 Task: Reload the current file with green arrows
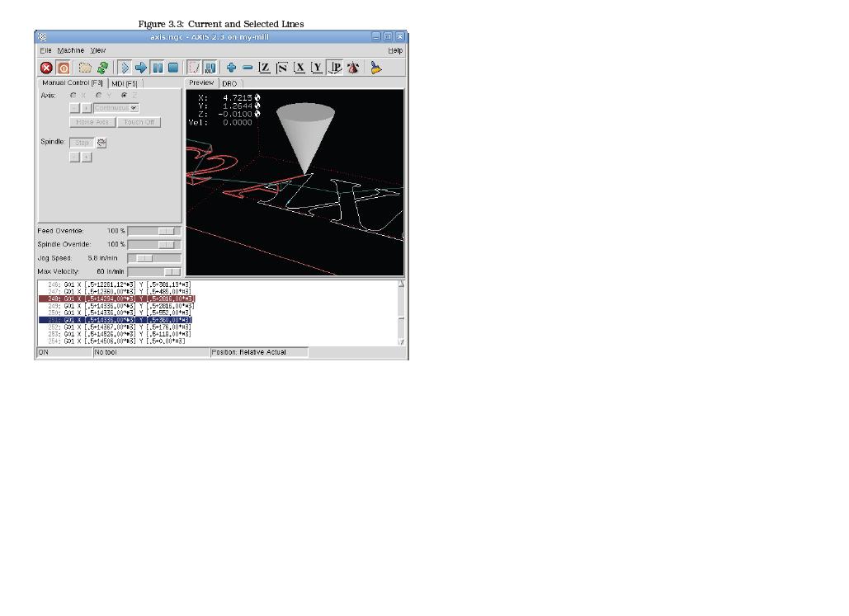[x=102, y=68]
